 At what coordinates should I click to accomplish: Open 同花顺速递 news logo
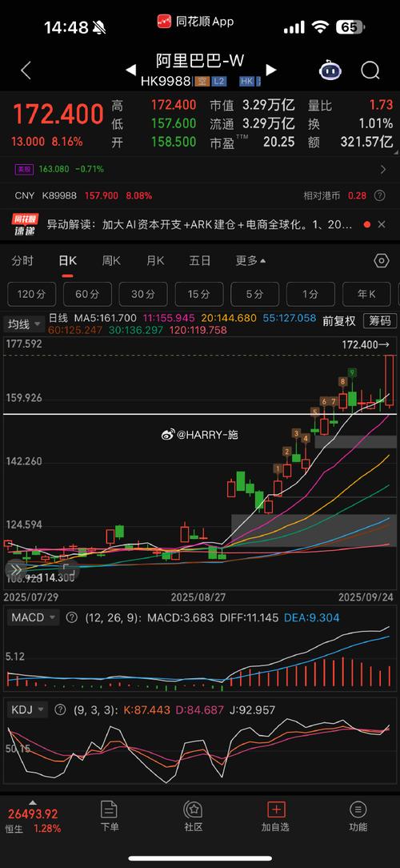26,225
